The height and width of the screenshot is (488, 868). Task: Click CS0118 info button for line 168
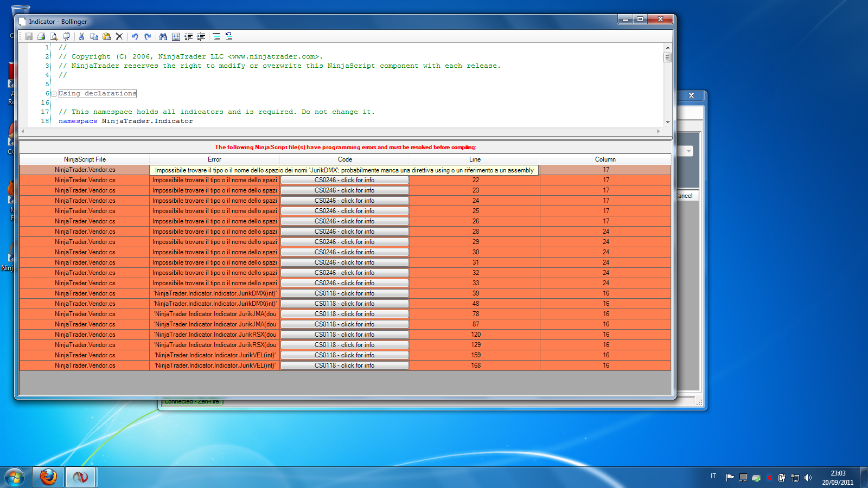[344, 365]
